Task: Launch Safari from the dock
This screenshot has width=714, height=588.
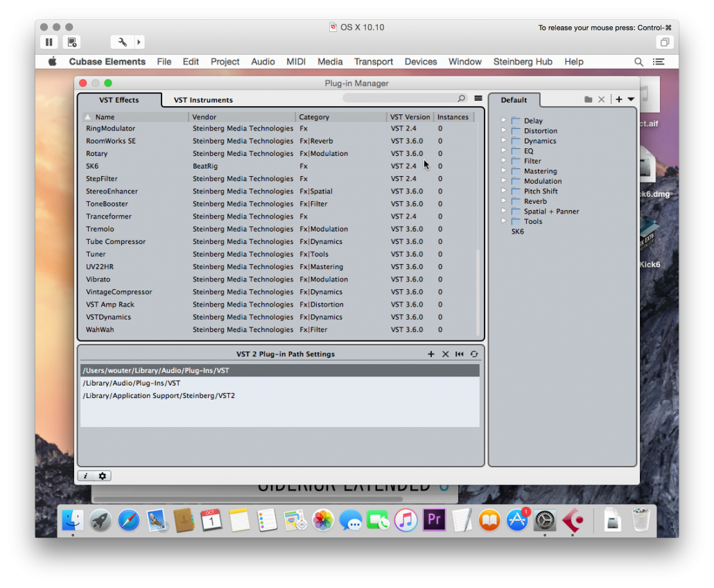Action: pyautogui.click(x=128, y=520)
